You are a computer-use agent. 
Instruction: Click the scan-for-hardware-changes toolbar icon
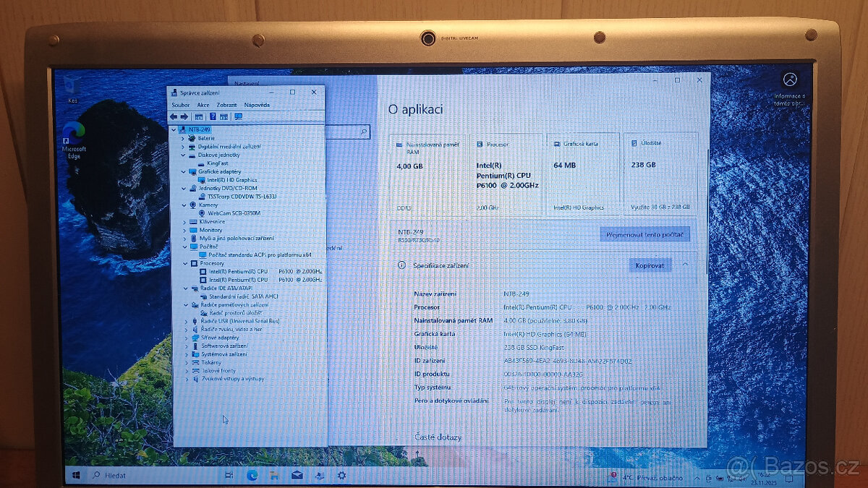click(x=239, y=116)
